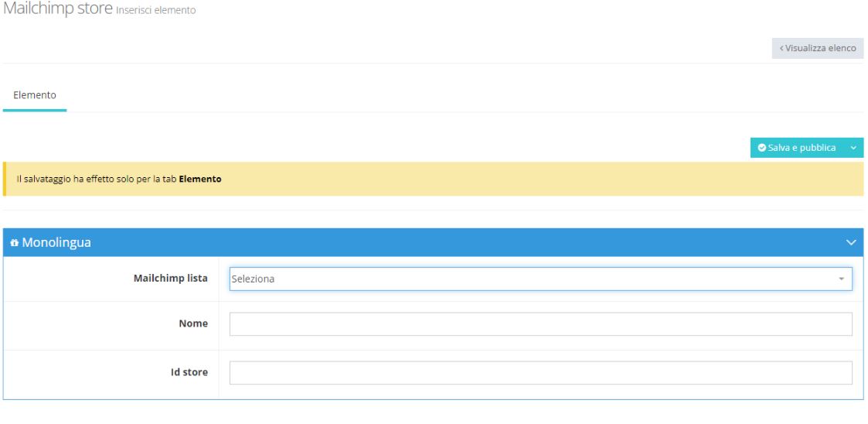Focus the Id store input field
868x424 pixels.
[x=541, y=372]
